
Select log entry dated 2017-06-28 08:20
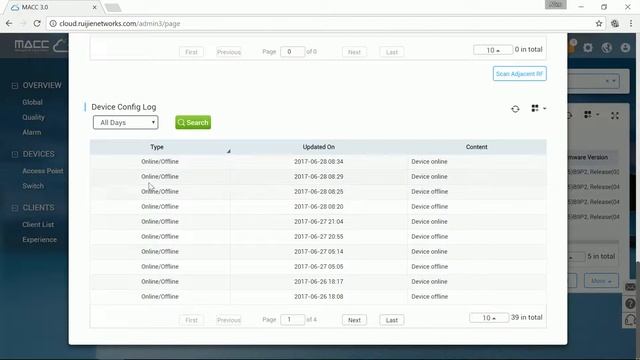point(318,207)
